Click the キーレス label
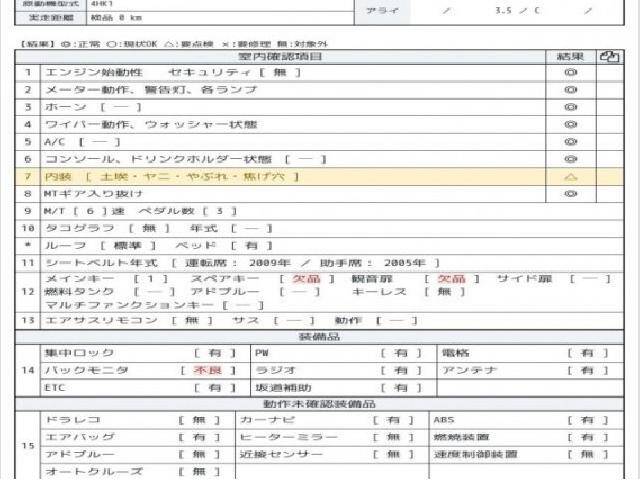This screenshot has width=640, height=480. point(379,292)
